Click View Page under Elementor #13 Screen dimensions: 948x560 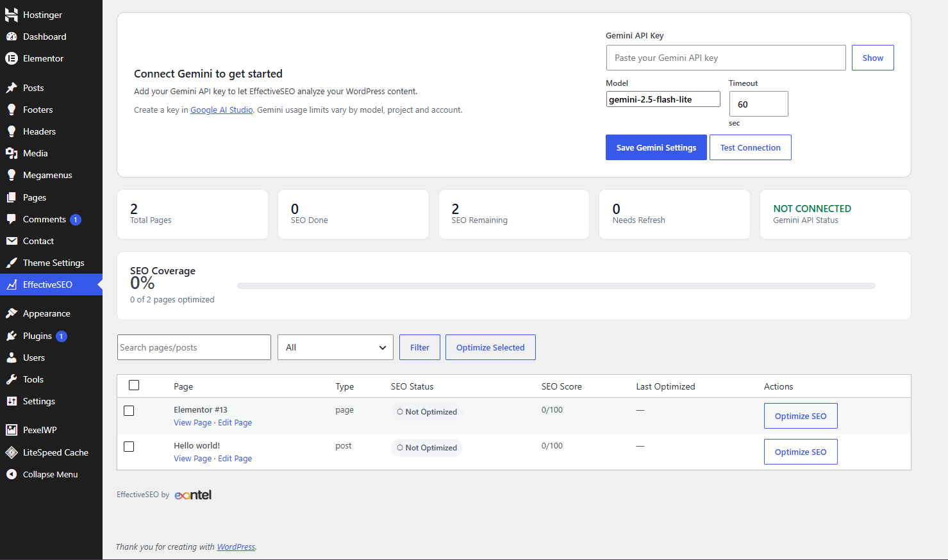pyautogui.click(x=192, y=423)
